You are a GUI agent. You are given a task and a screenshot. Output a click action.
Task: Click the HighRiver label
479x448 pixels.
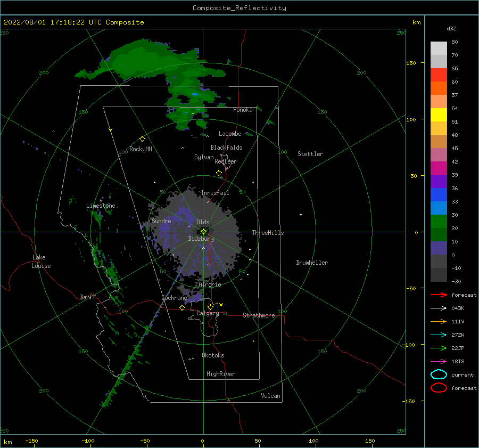point(221,374)
